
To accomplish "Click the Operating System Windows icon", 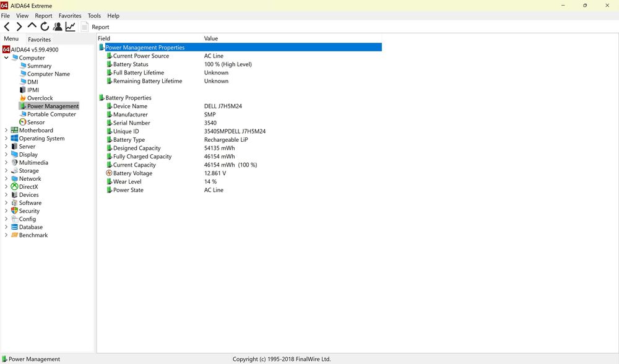I will click(15, 138).
